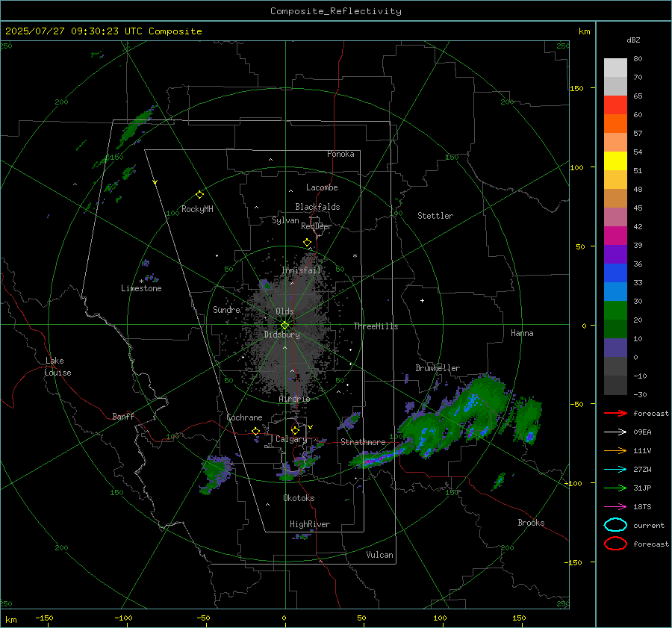Click the light gray 80-70 dBZ swatch

(615, 68)
